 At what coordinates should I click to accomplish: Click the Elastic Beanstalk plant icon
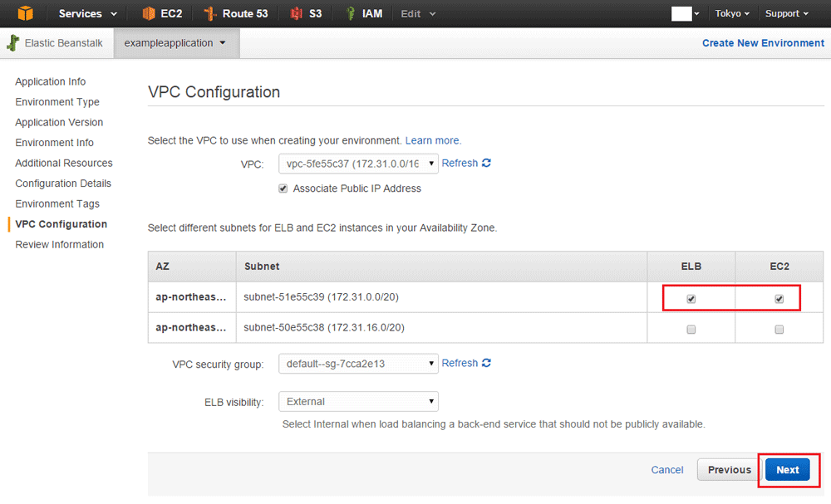point(13,43)
